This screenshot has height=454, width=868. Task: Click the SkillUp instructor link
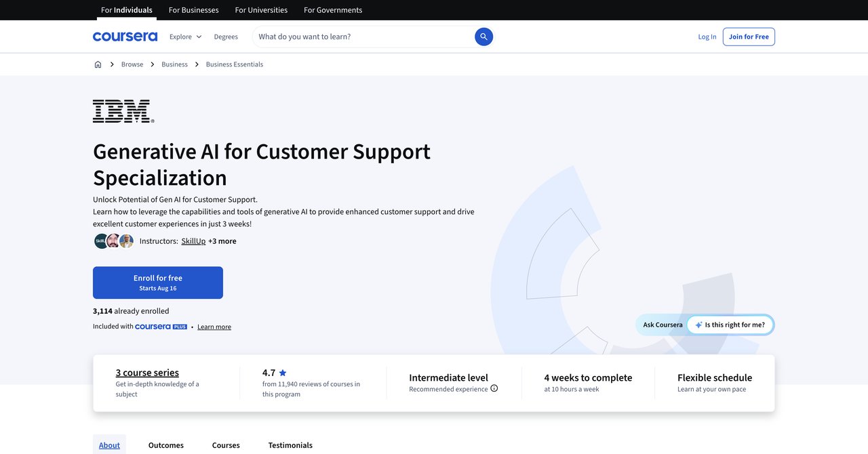click(193, 241)
